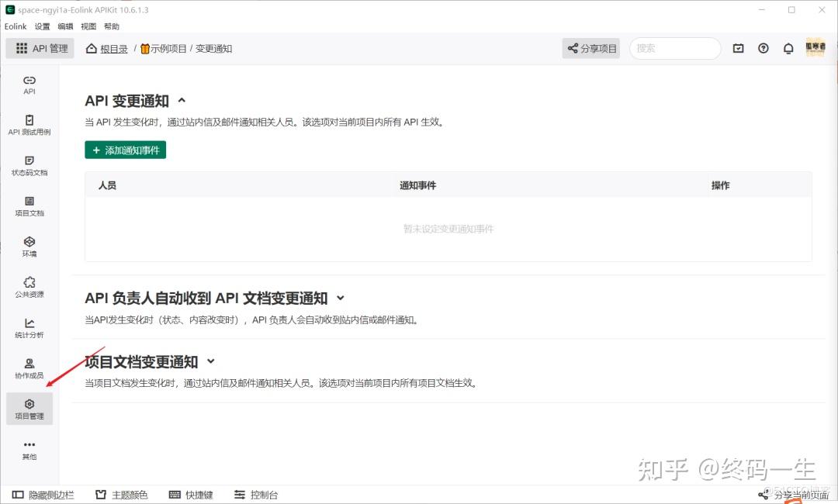Viewport: 838px width, 504px height.
Task: Open the 视图 menu
Action: (88, 26)
